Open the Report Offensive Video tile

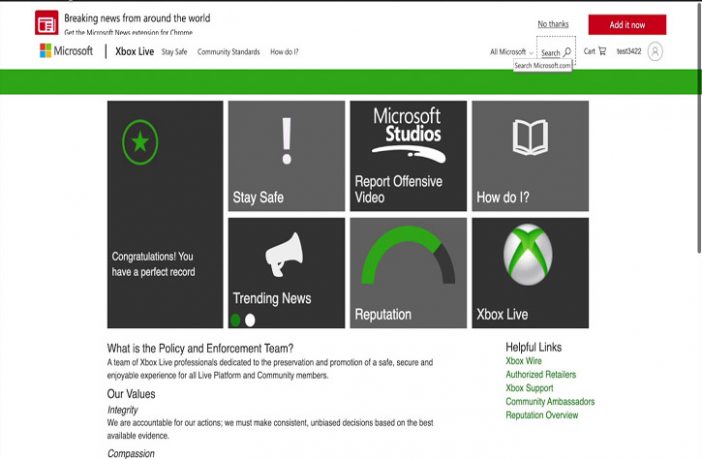pyautogui.click(x=407, y=154)
